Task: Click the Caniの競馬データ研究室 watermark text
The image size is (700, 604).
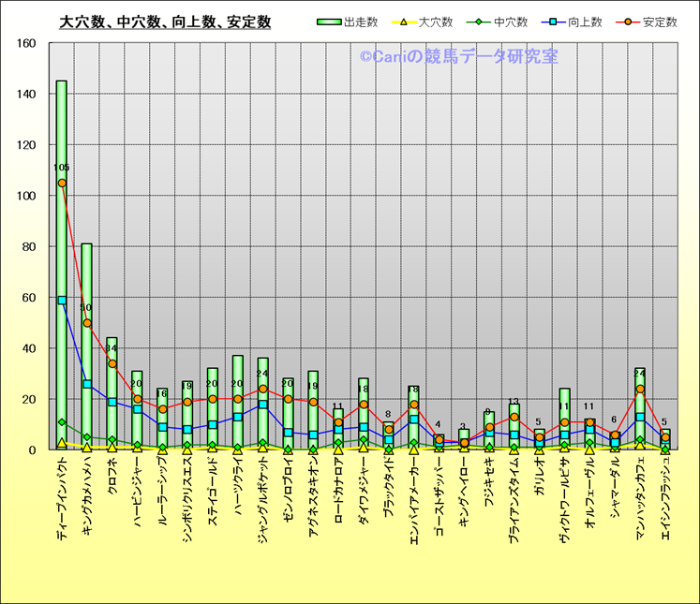Action: [x=458, y=57]
